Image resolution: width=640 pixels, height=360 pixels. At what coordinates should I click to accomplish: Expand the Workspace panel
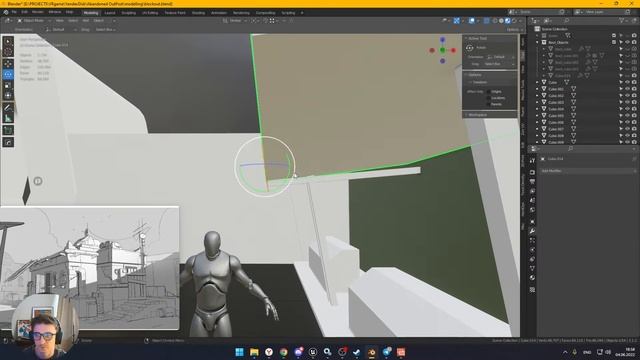coord(466,115)
